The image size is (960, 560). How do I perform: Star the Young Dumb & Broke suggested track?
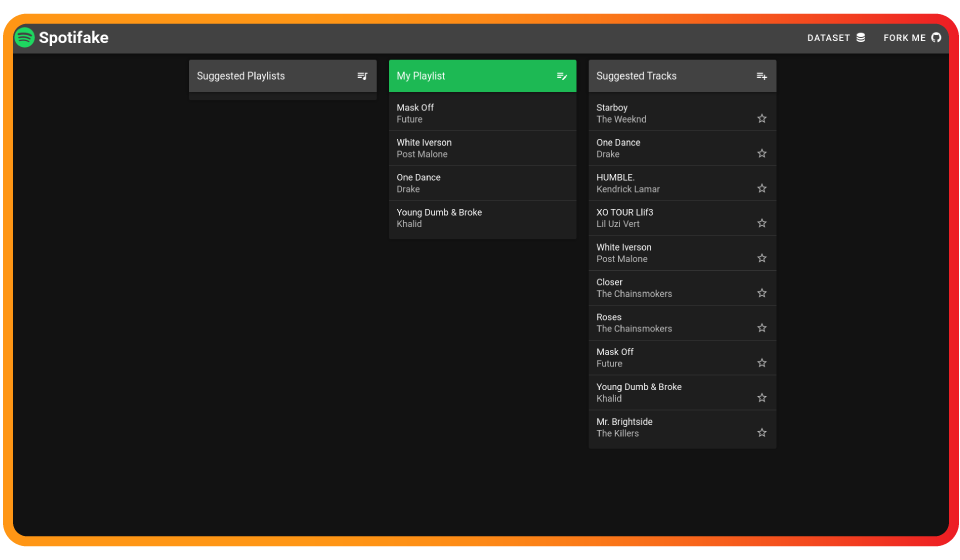(x=762, y=398)
